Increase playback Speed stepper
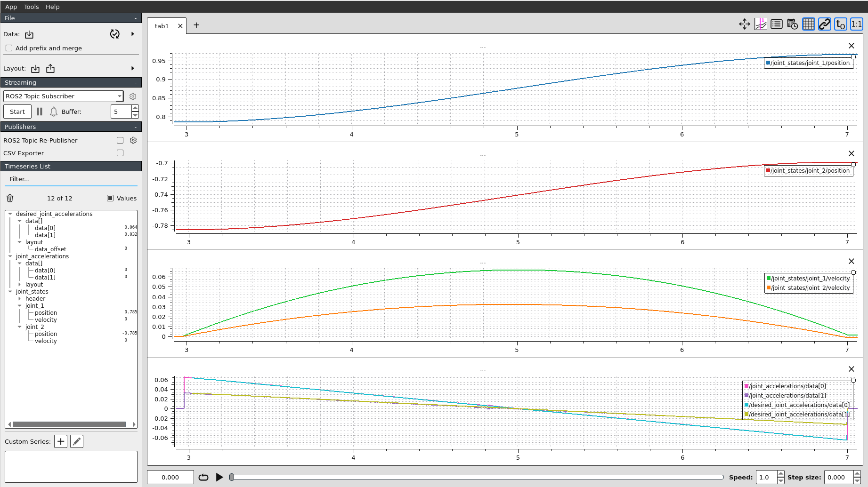 781,474
